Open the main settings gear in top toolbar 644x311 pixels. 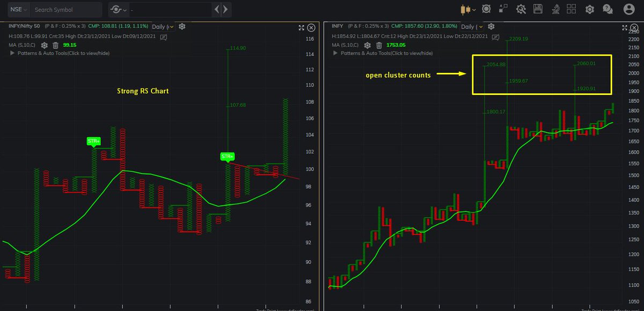click(x=590, y=9)
